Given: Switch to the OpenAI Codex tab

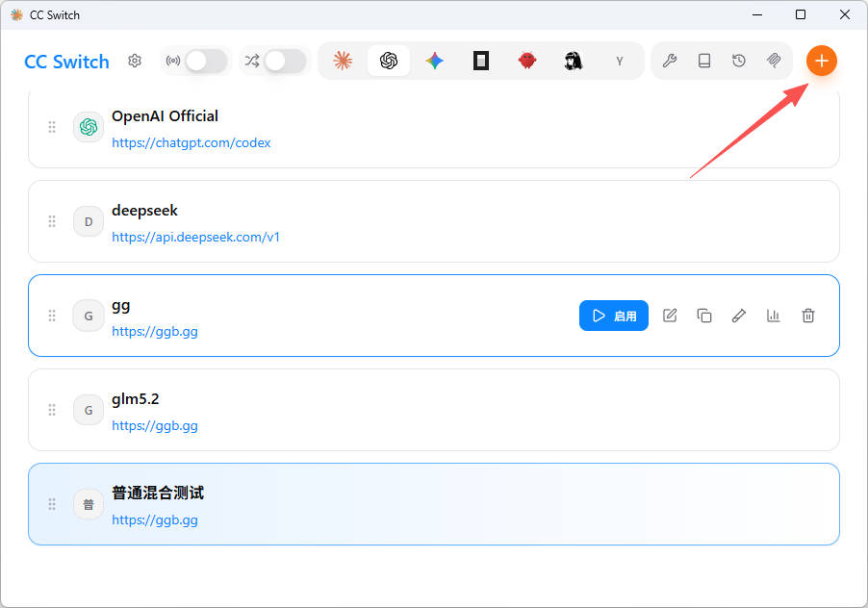Looking at the screenshot, I should pyautogui.click(x=389, y=61).
